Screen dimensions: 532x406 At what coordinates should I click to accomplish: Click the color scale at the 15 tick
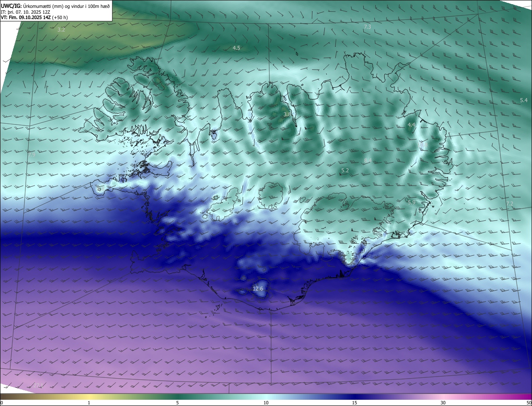pyautogui.click(x=355, y=403)
